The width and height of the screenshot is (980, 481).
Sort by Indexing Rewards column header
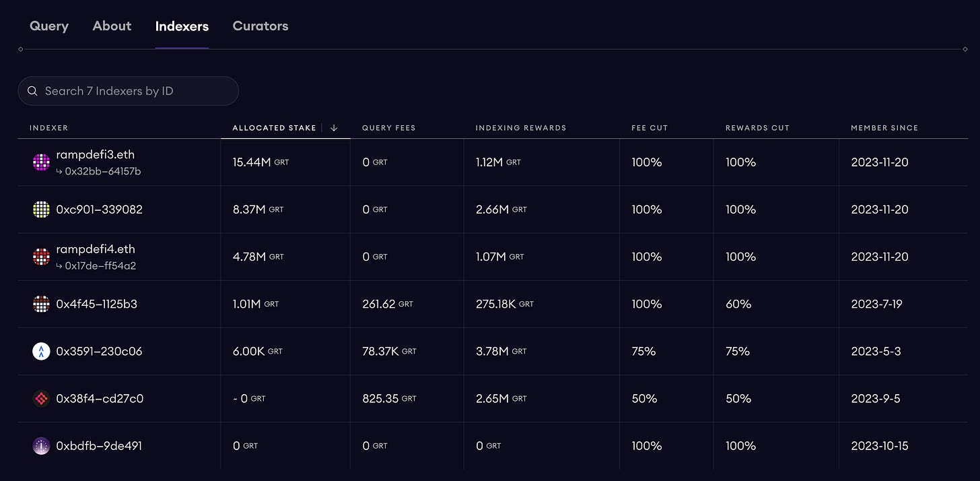point(520,128)
